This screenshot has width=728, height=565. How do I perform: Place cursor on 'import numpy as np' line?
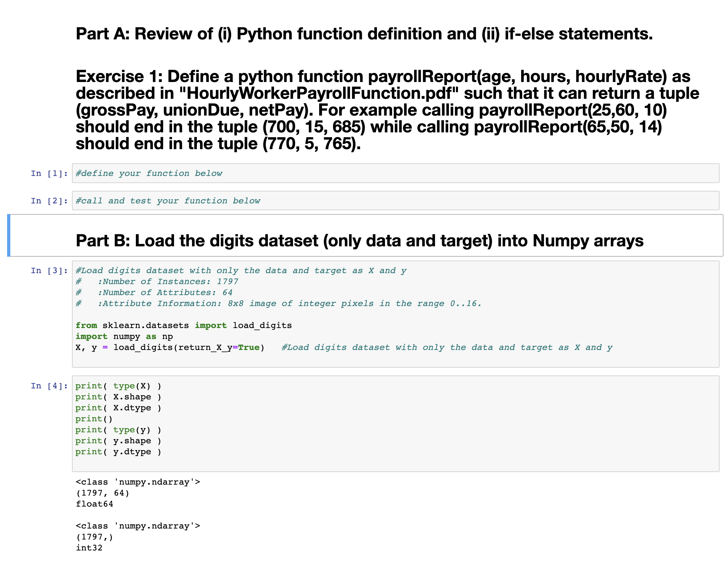124,336
